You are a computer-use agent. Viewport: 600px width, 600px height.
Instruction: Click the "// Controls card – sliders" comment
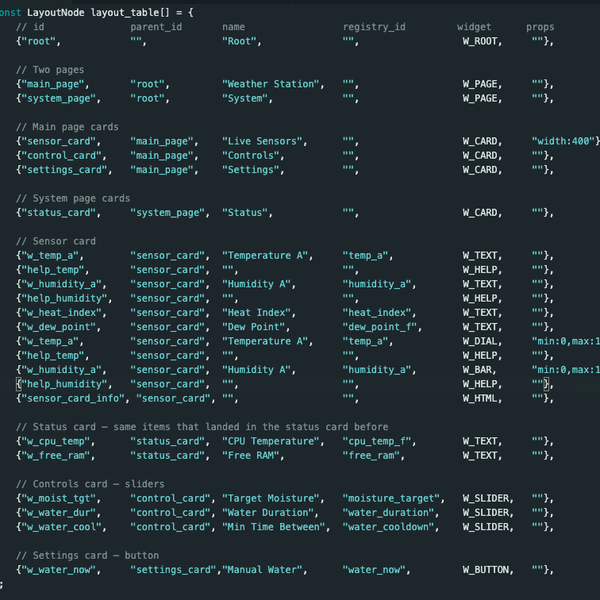90,484
